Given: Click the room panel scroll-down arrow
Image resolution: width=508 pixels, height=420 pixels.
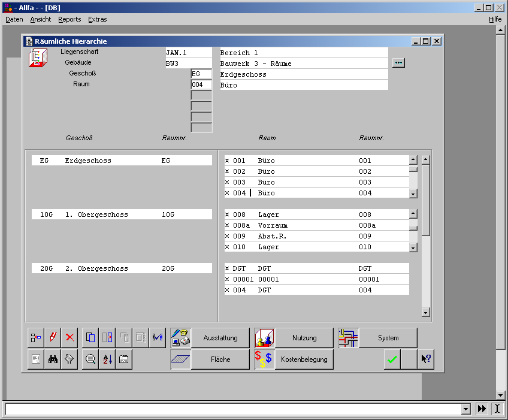Looking at the screenshot, I should pyautogui.click(x=426, y=313).
